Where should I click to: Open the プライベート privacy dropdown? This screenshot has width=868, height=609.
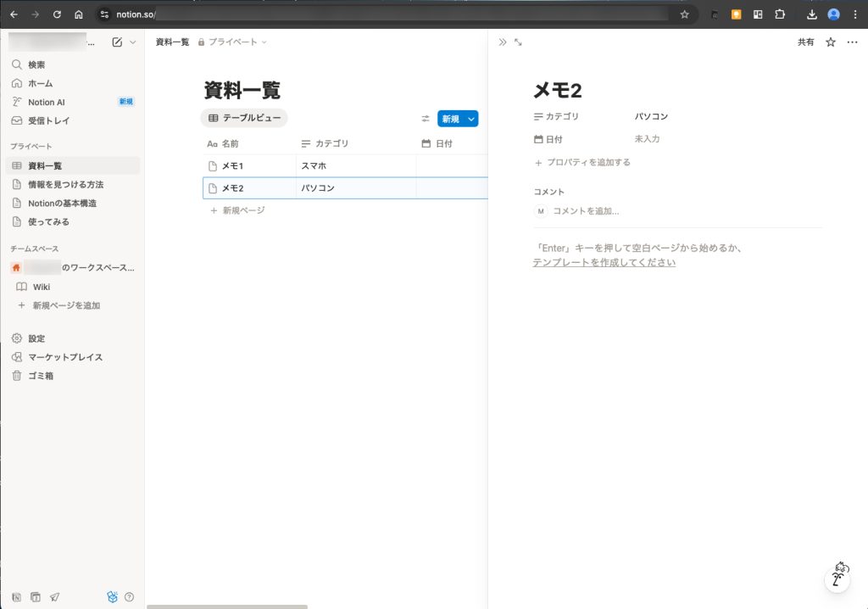coord(232,42)
